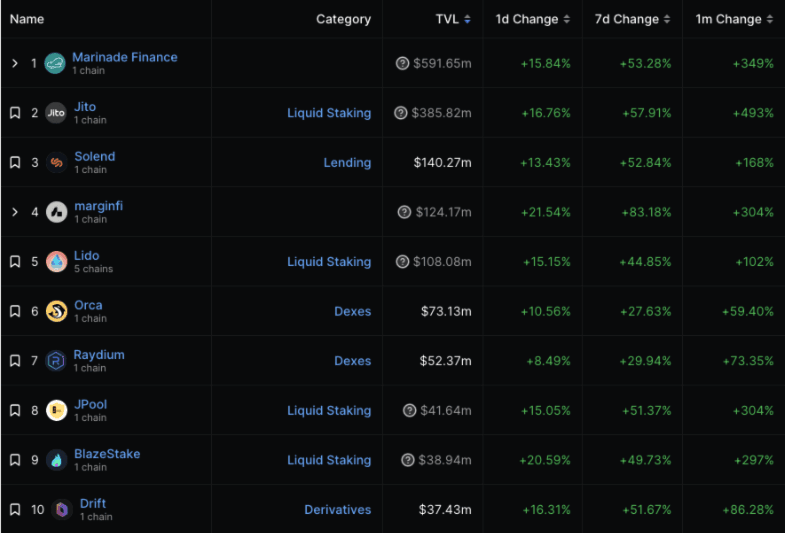Click the Marinade Finance protocol logo
Image resolution: width=785 pixels, height=533 pixels.
tap(55, 64)
